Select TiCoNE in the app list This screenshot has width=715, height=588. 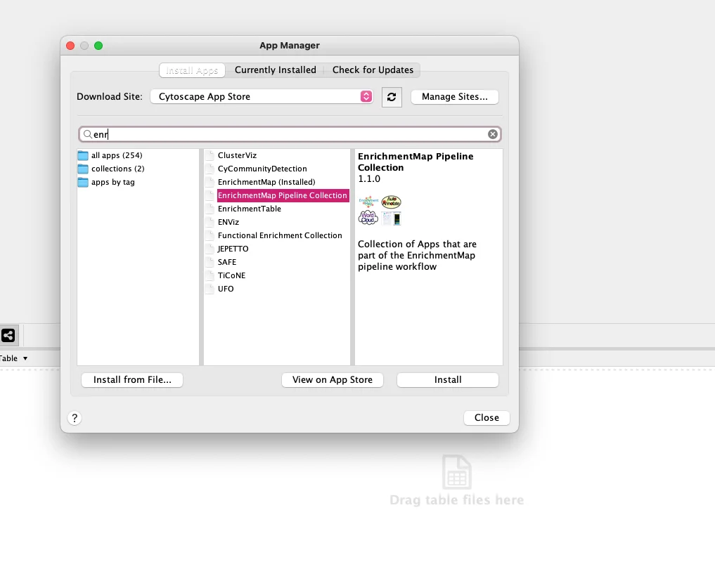click(x=231, y=275)
